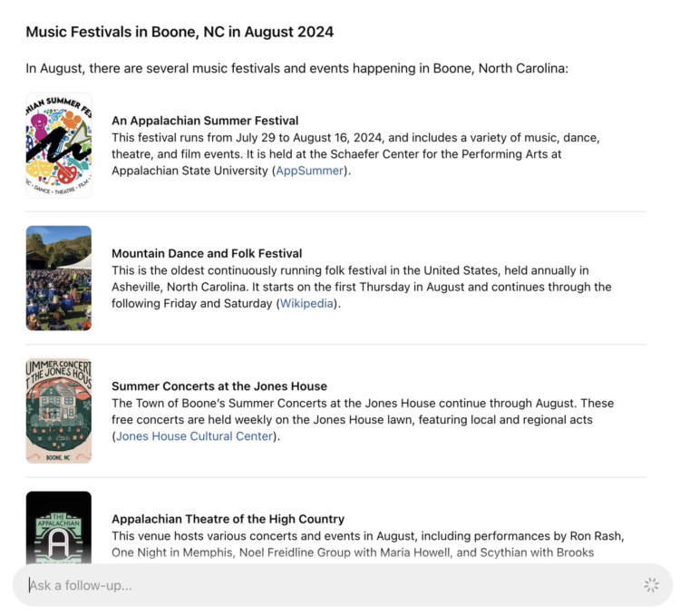Click the description about the oldest folk festival
This screenshot has width=680, height=616.
click(x=350, y=270)
